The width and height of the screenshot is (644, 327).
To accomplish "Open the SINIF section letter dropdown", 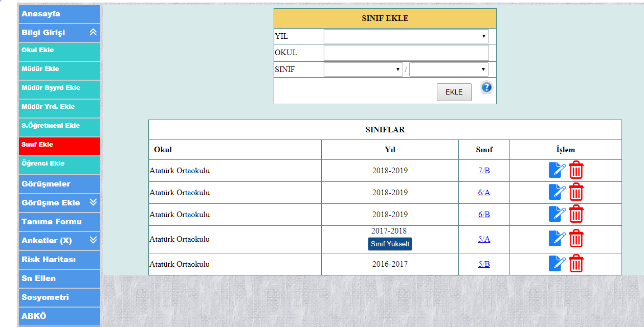I will (x=449, y=69).
